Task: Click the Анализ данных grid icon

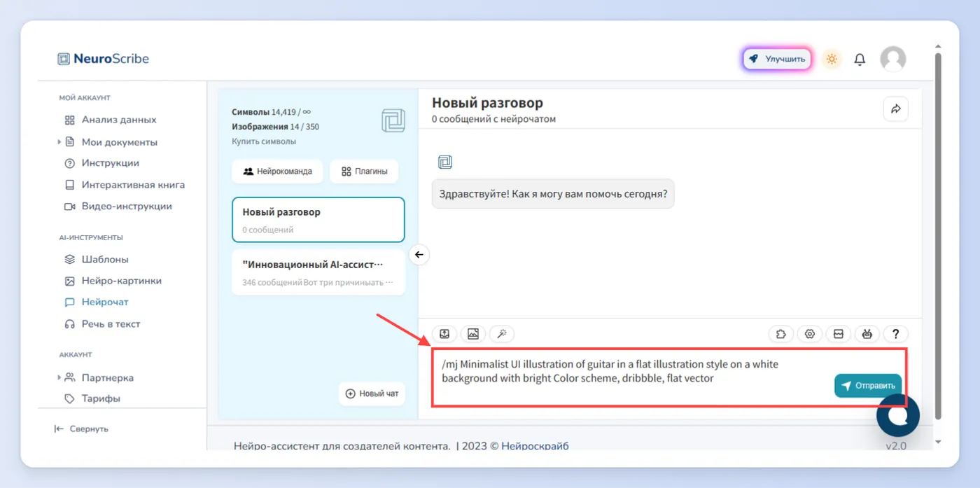Action: [69, 120]
